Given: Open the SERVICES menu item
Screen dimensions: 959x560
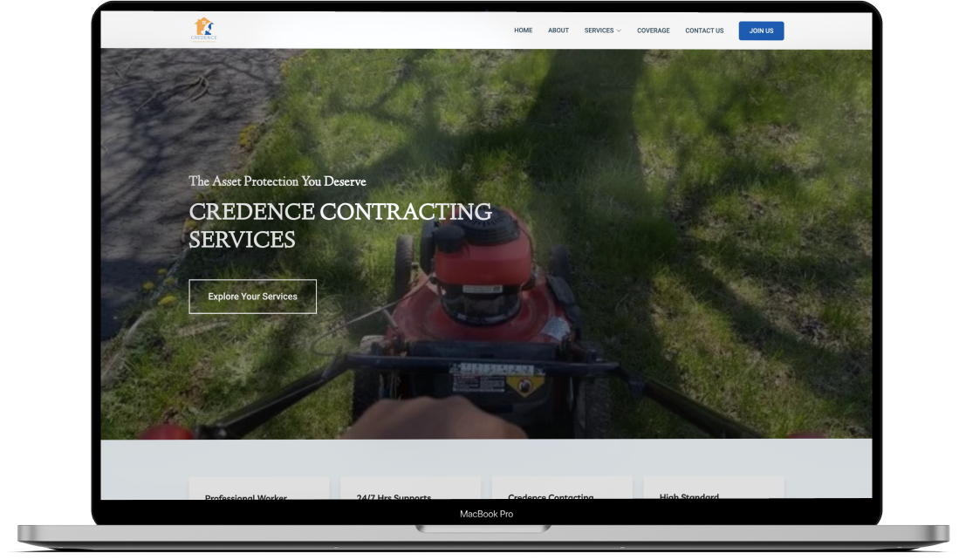Looking at the screenshot, I should click(599, 31).
